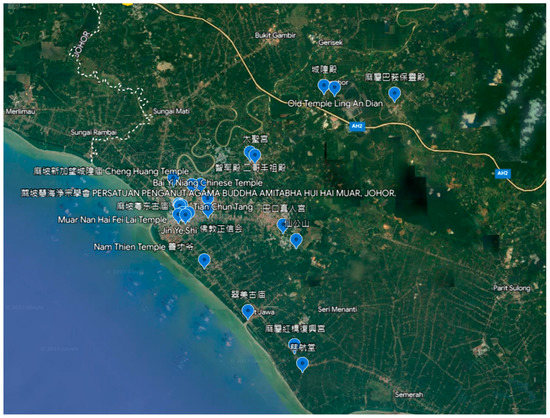550x418 pixels.
Task: Select the Sungai Mati label
Action: click(x=171, y=111)
